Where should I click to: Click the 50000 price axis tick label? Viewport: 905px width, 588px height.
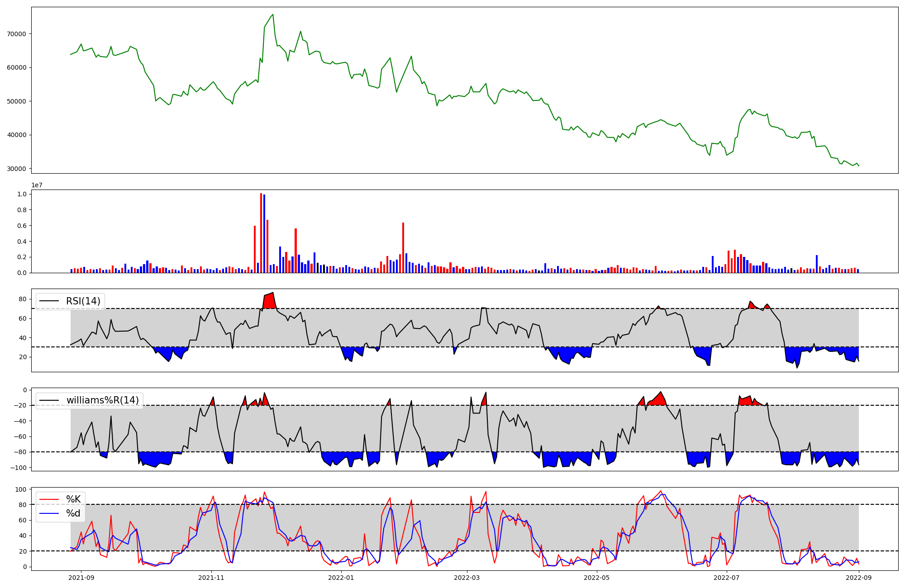click(17, 101)
